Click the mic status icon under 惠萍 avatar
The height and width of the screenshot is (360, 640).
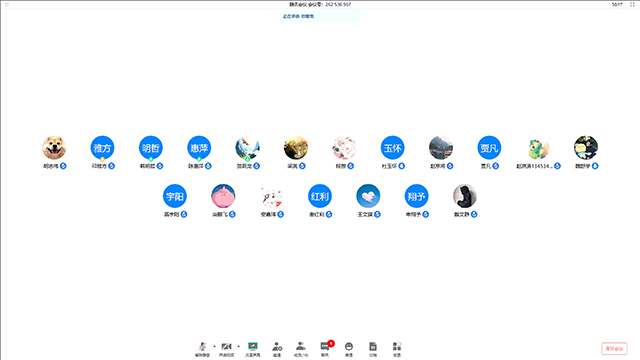pyautogui.click(x=209, y=166)
